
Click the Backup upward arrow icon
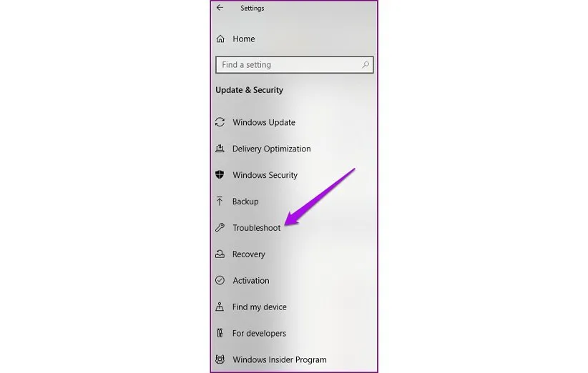220,201
